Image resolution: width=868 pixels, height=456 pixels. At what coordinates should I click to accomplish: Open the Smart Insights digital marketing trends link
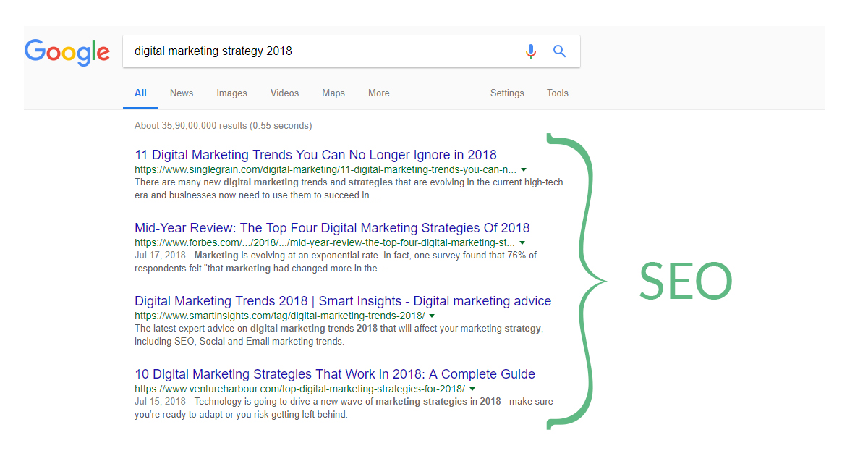click(342, 301)
